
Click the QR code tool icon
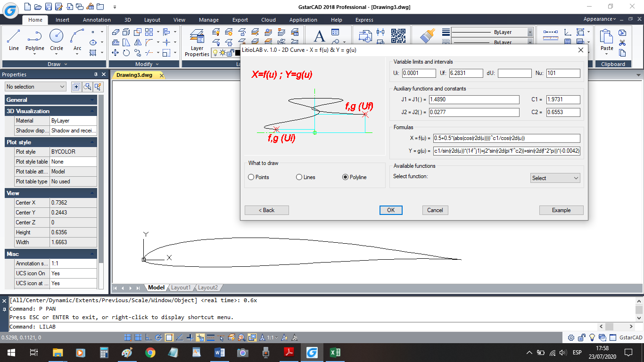pos(398,36)
